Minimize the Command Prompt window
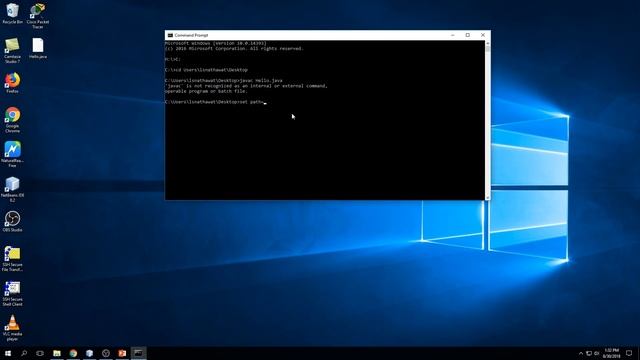640x360 pixels. point(453,35)
